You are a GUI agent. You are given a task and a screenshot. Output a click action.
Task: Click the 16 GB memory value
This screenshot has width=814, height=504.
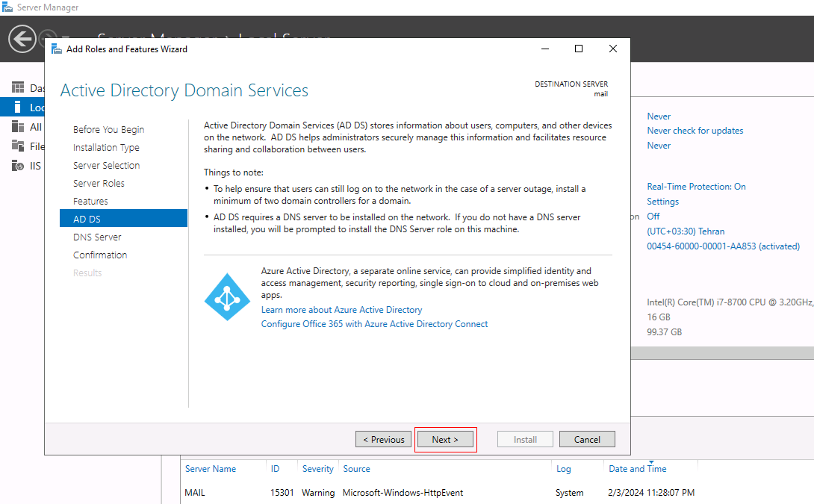(x=658, y=317)
